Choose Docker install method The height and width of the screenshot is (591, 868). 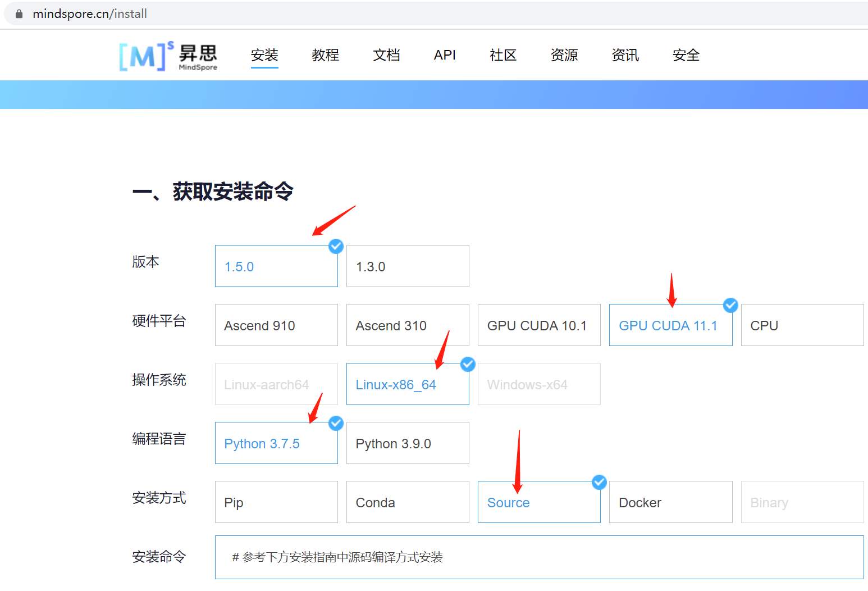tap(671, 502)
